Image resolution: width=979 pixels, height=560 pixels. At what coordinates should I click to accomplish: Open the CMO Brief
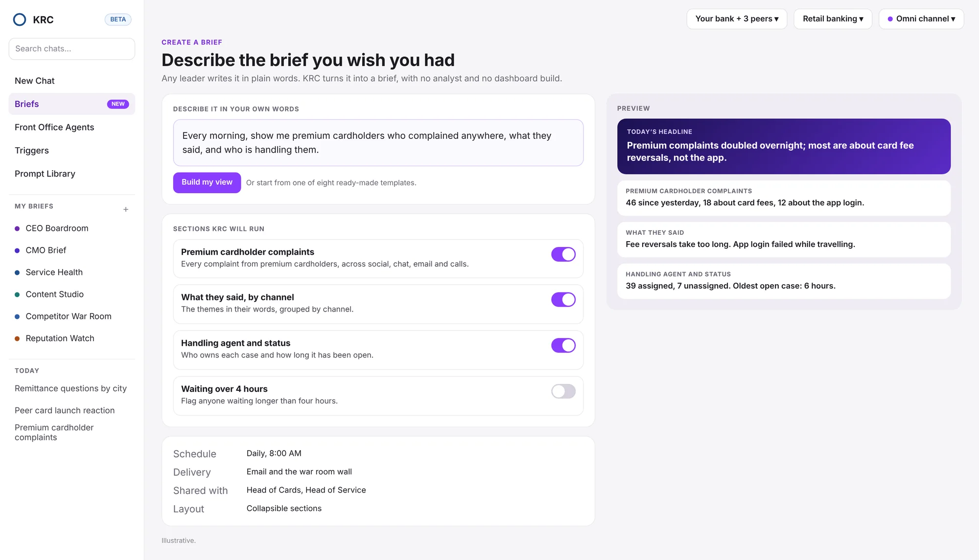pos(72,250)
